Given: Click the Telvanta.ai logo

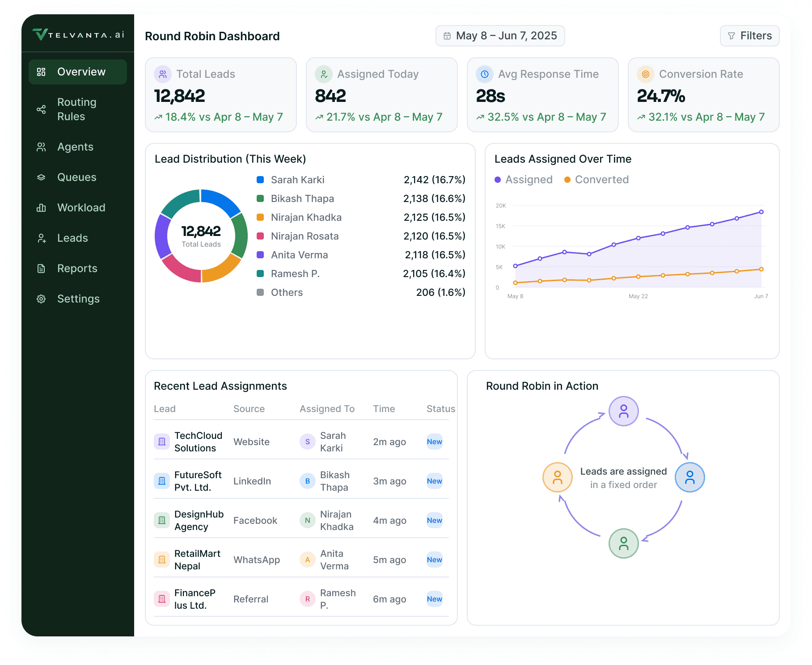Looking at the screenshot, I should (78, 34).
